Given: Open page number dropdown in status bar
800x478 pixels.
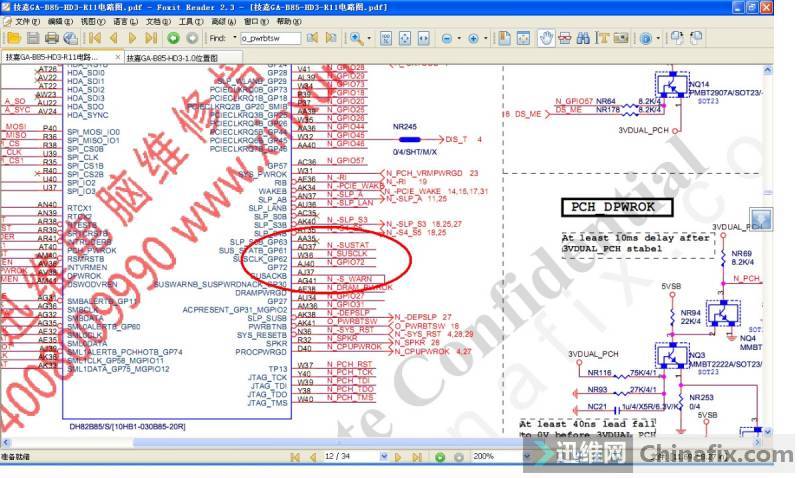Looking at the screenshot, I should (x=384, y=457).
